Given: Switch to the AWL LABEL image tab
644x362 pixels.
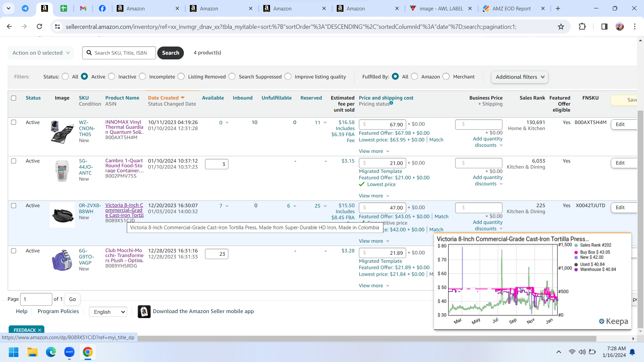Looking at the screenshot, I should pyautogui.click(x=441, y=8).
